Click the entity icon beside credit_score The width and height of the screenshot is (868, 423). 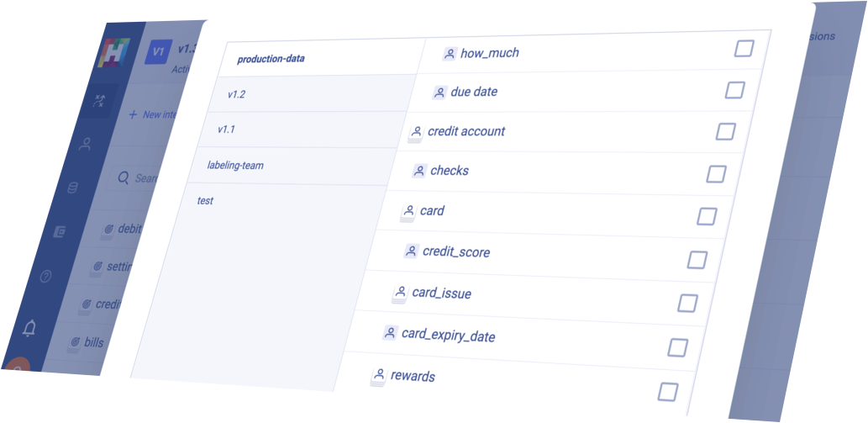pos(411,251)
